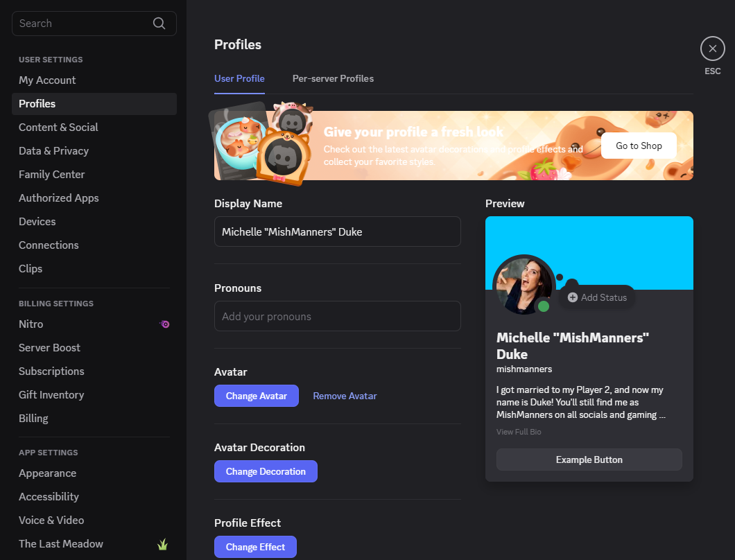Click the Nitro badge icon in sidebar
Viewport: 735px width, 560px height.
(164, 324)
